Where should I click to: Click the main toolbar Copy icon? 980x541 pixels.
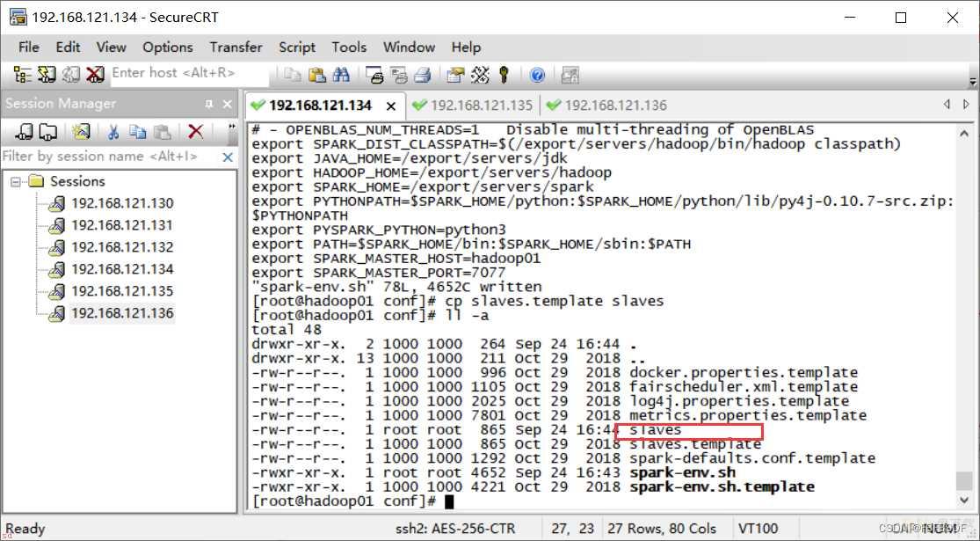pos(293,75)
